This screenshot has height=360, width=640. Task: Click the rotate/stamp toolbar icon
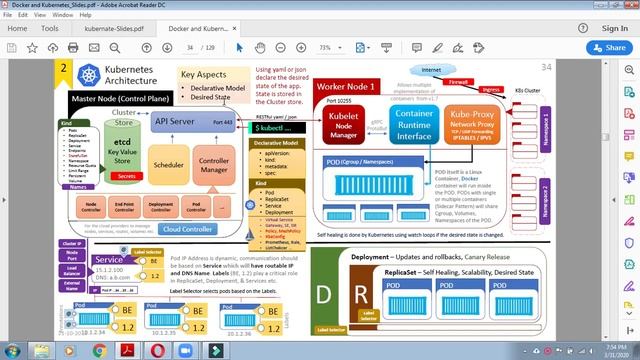(478, 48)
